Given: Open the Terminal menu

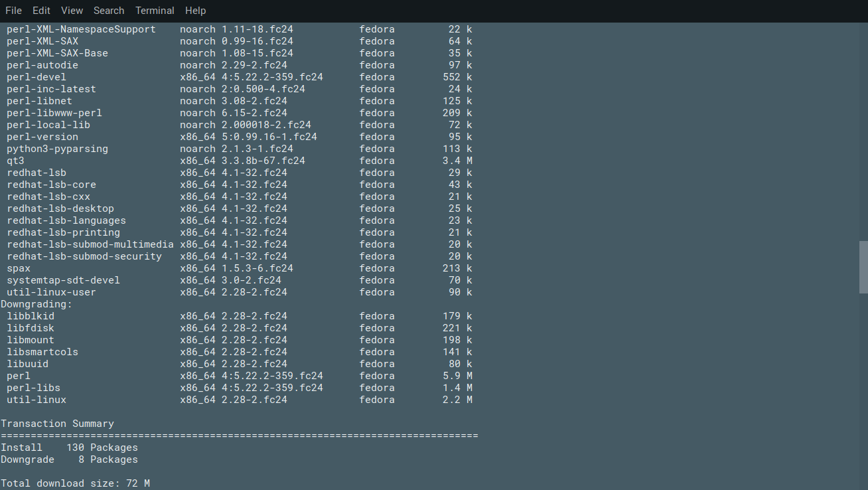Looking at the screenshot, I should pyautogui.click(x=155, y=11).
